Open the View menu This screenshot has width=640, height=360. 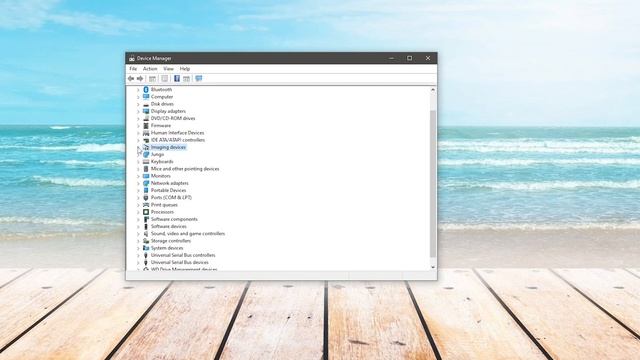point(168,69)
